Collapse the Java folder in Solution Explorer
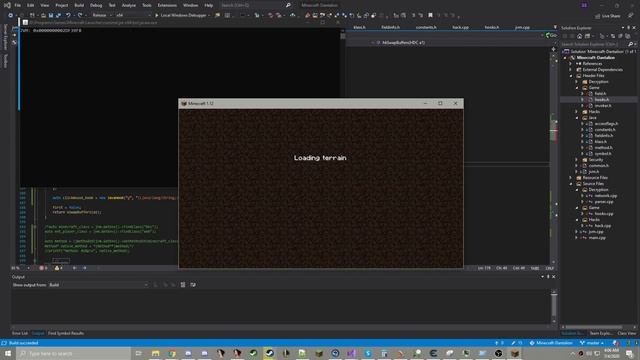 click(577, 118)
